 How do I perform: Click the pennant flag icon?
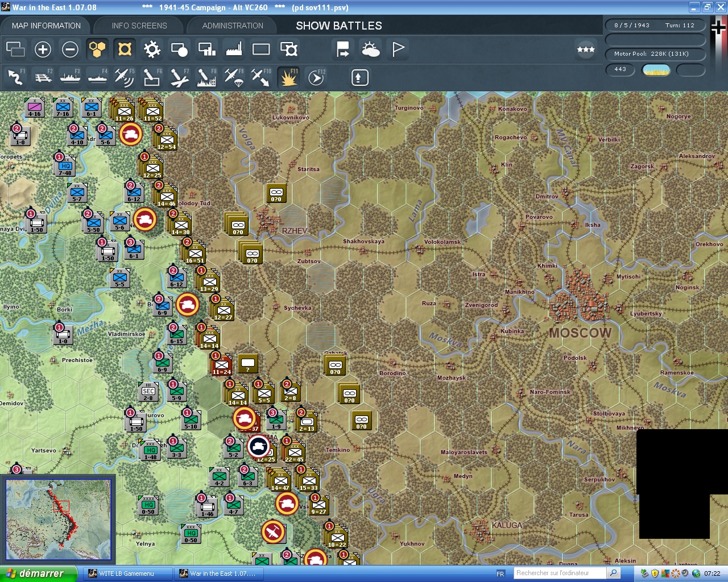click(x=398, y=49)
